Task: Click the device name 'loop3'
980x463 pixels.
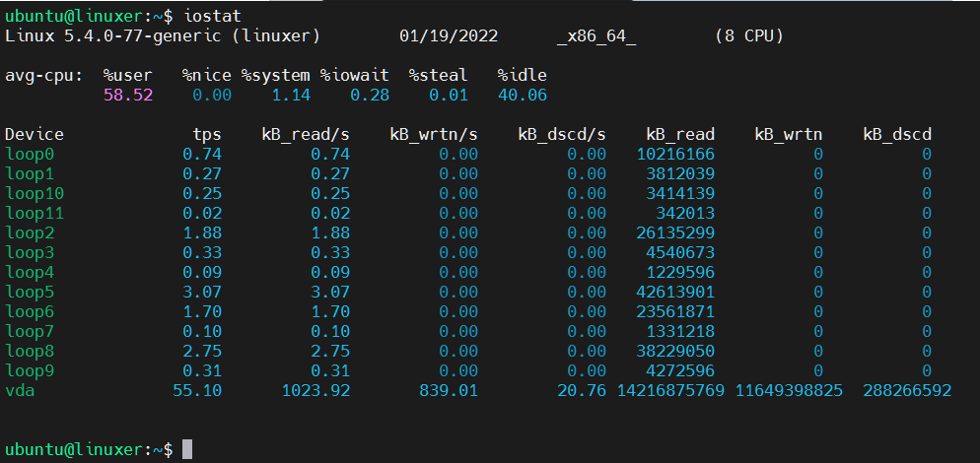Action: (30, 252)
